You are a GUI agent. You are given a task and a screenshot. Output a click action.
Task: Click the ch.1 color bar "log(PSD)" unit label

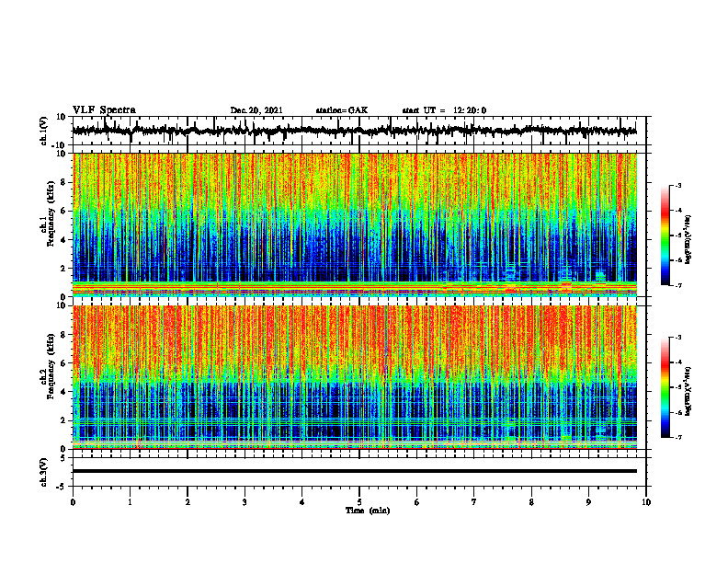click(x=688, y=240)
